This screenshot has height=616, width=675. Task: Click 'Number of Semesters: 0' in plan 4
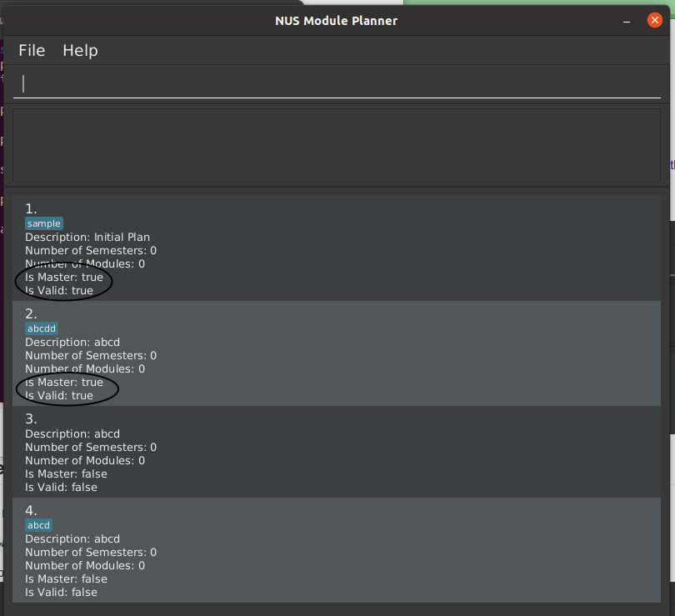pos(91,553)
